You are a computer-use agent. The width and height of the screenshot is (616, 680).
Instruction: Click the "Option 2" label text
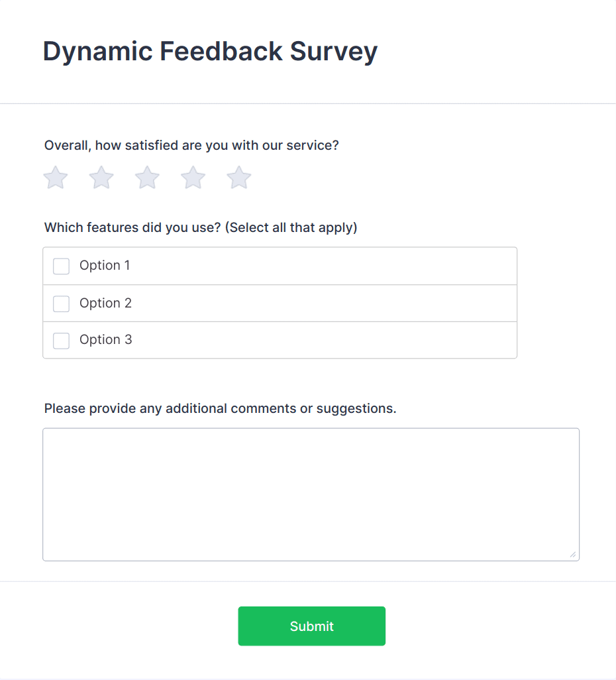(105, 303)
